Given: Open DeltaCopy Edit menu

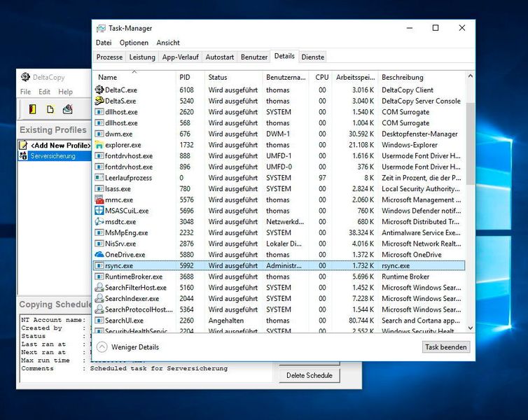Looking at the screenshot, I should pyautogui.click(x=44, y=92).
